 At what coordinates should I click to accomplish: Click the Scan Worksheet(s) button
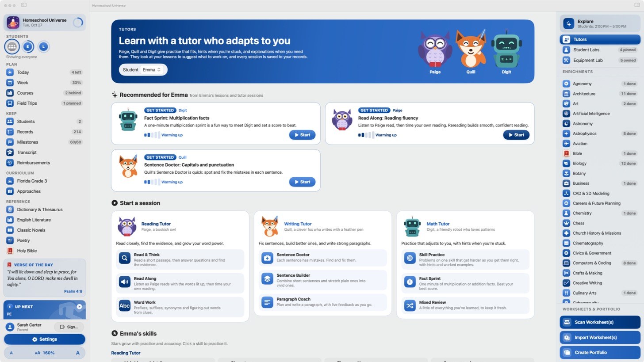[x=600, y=322]
